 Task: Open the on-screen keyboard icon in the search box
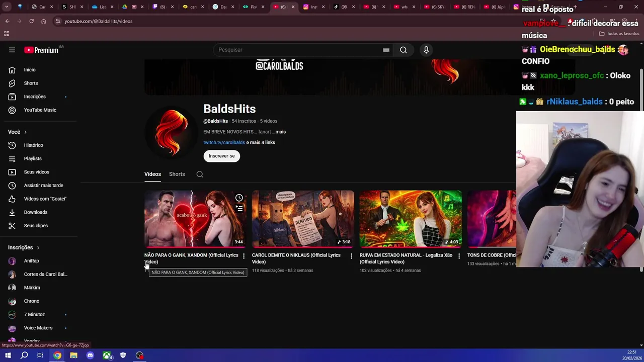coord(386,50)
